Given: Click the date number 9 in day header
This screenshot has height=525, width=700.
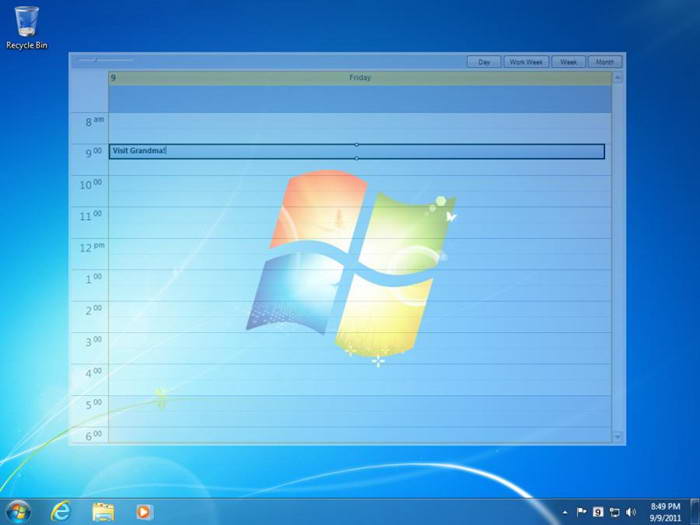Looking at the screenshot, I should pyautogui.click(x=113, y=78).
